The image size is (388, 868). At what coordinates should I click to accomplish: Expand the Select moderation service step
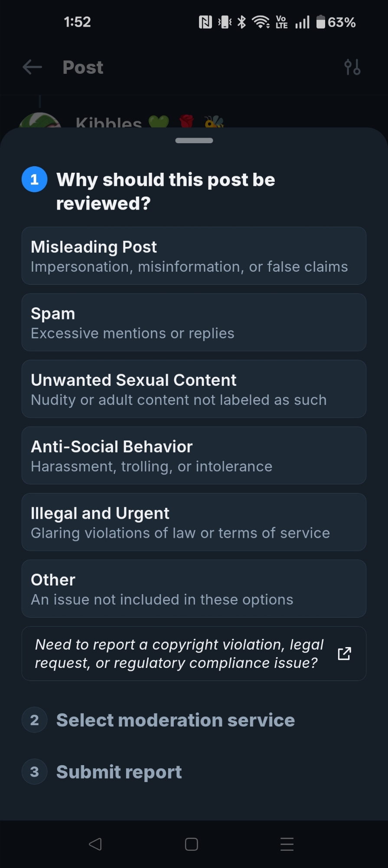tap(176, 720)
